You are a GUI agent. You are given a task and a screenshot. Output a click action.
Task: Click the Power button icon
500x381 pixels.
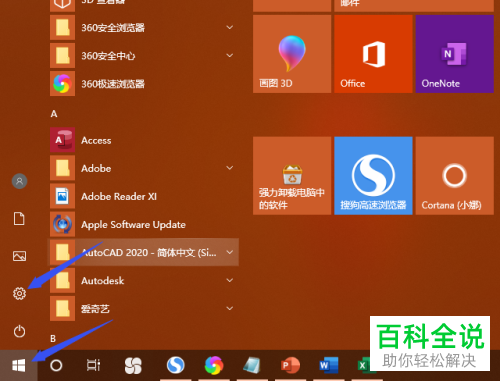[19, 331]
